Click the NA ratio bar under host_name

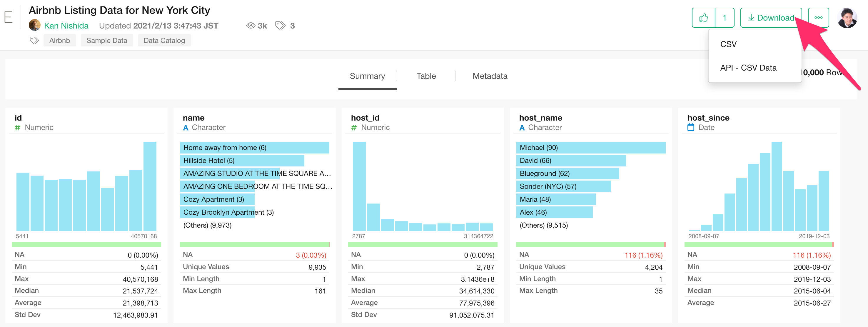(591, 245)
